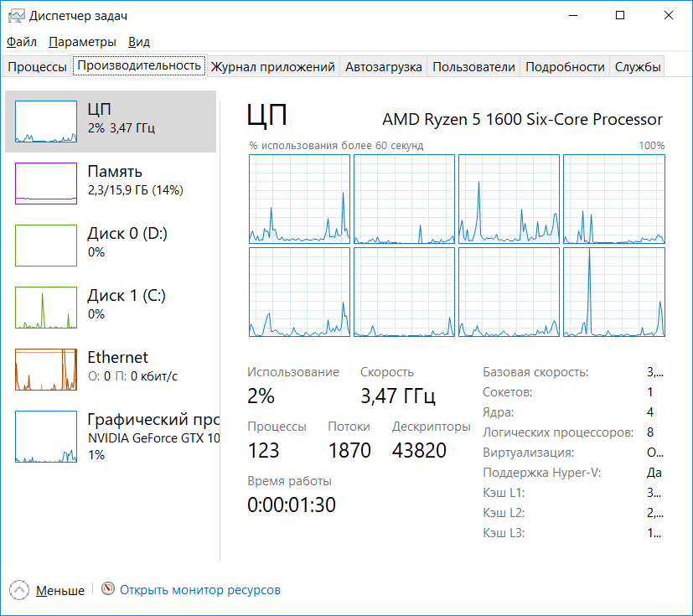Open the Параметры menu
This screenshot has width=693, height=616.
[x=82, y=42]
